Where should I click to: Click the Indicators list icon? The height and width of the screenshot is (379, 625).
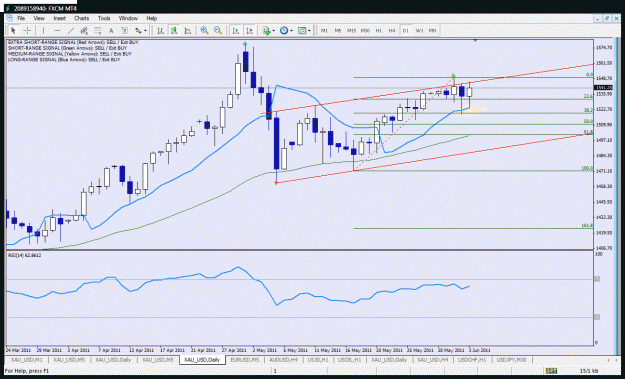pyautogui.click(x=266, y=31)
